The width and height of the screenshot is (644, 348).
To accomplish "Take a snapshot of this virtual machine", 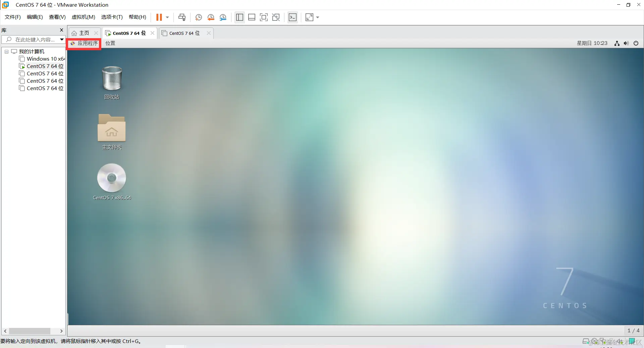I will click(199, 17).
